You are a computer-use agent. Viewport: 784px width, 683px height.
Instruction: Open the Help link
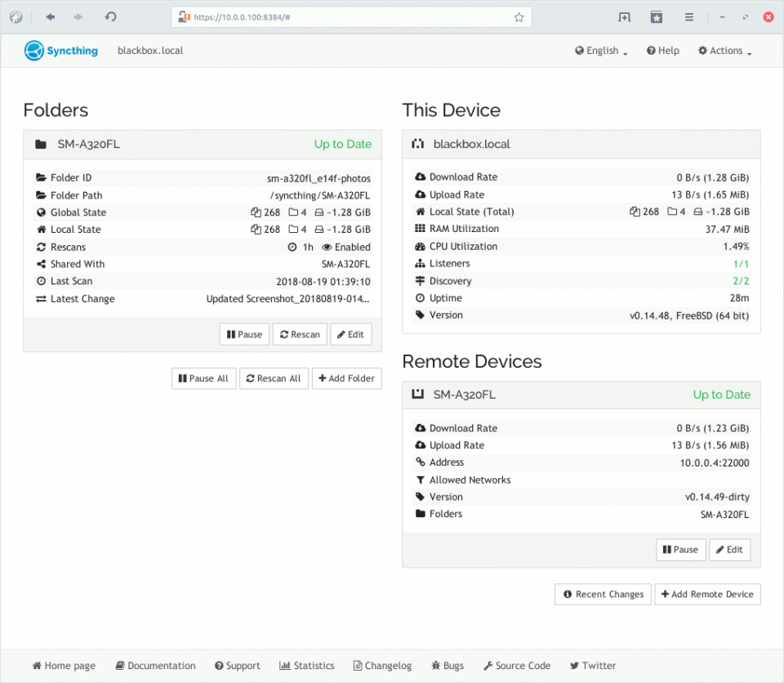pos(663,51)
